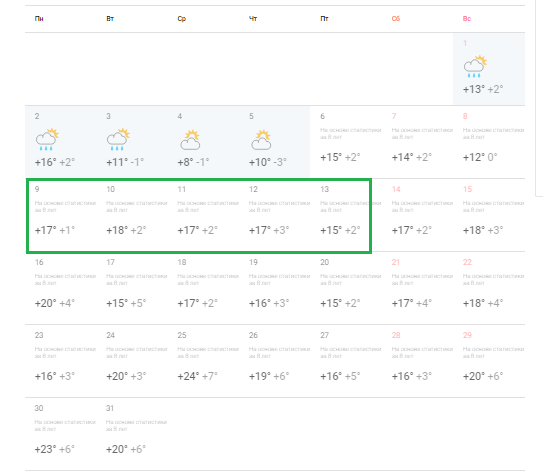The image size is (543, 476).
Task: Open day 25 with +24° +7°
Action: [x=203, y=361]
